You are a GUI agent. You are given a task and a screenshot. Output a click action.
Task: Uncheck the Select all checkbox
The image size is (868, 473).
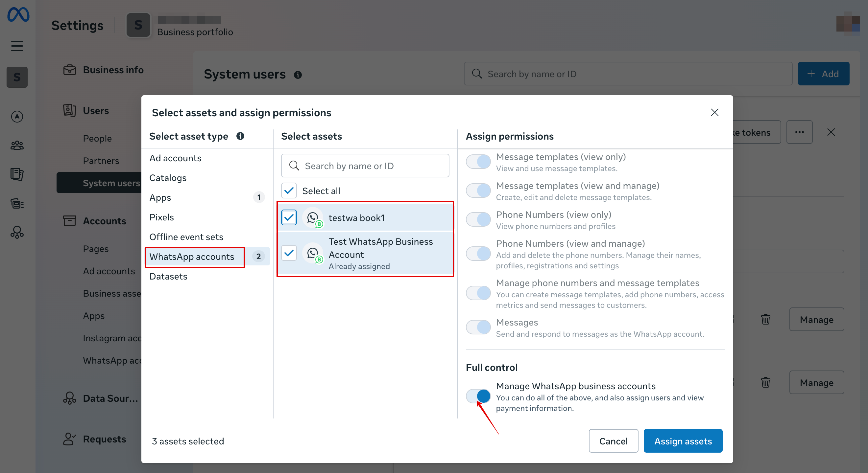tap(289, 191)
